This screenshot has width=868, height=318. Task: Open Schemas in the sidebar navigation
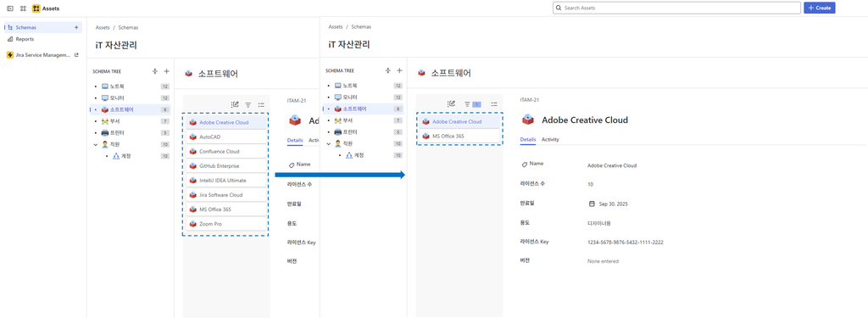click(42, 27)
